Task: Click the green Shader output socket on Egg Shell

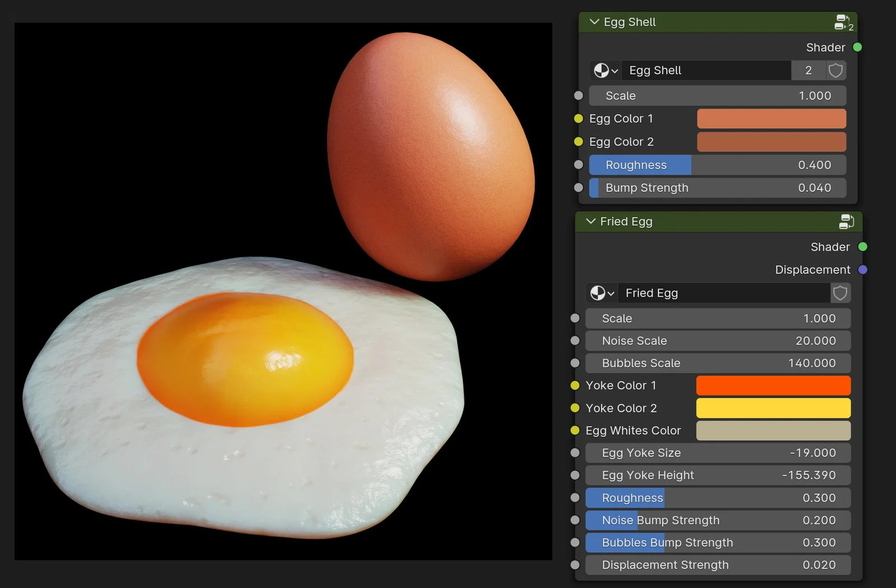Action: pyautogui.click(x=857, y=47)
